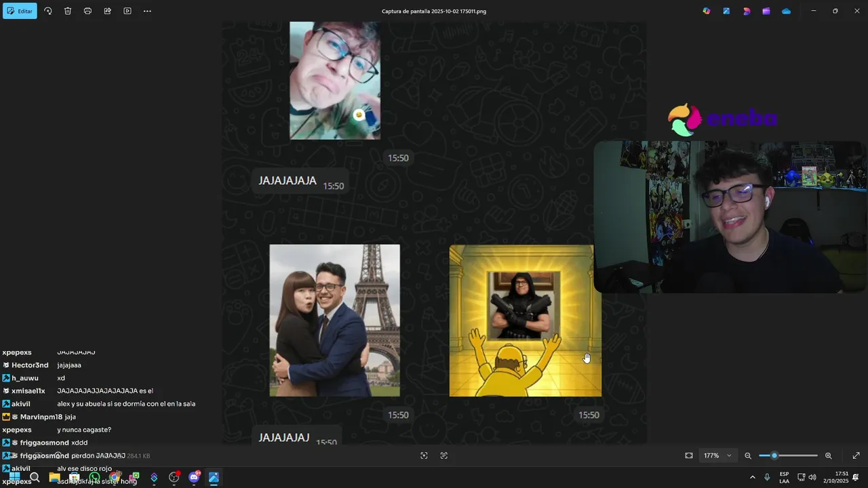Image resolution: width=868 pixels, height=488 pixels.
Task: Click chat username xmisael1x
Action: [x=28, y=391]
